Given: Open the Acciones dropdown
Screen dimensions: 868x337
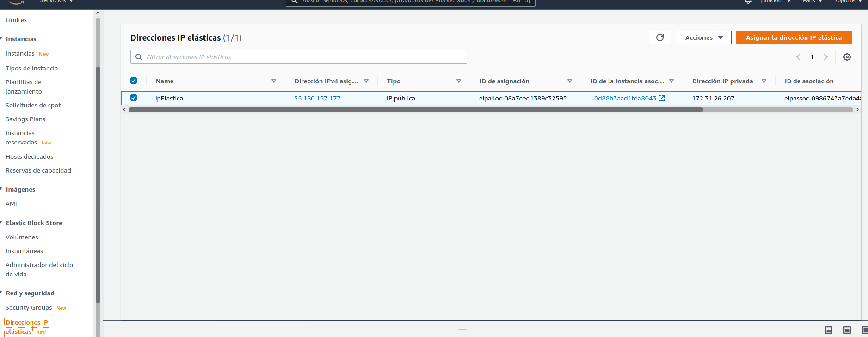Looking at the screenshot, I should coord(703,37).
